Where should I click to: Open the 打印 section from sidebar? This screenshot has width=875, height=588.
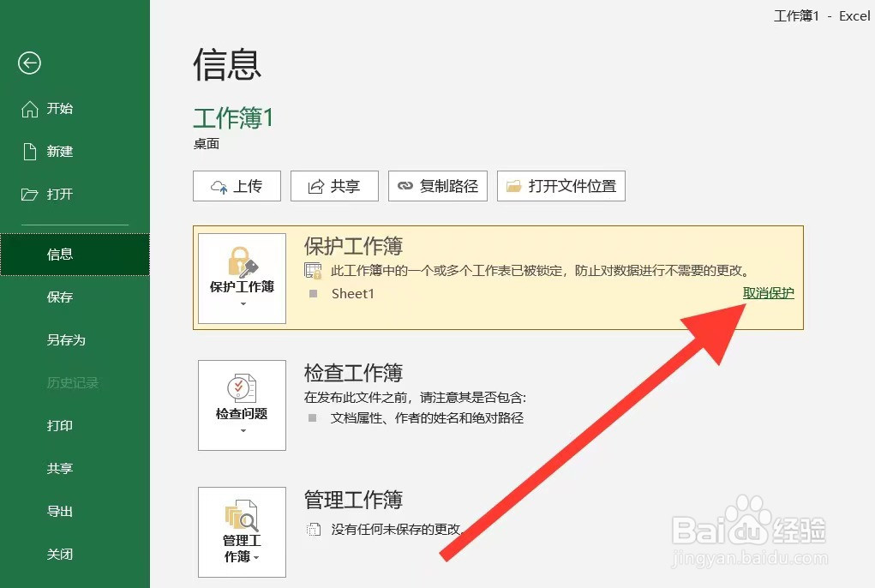pyautogui.click(x=58, y=425)
